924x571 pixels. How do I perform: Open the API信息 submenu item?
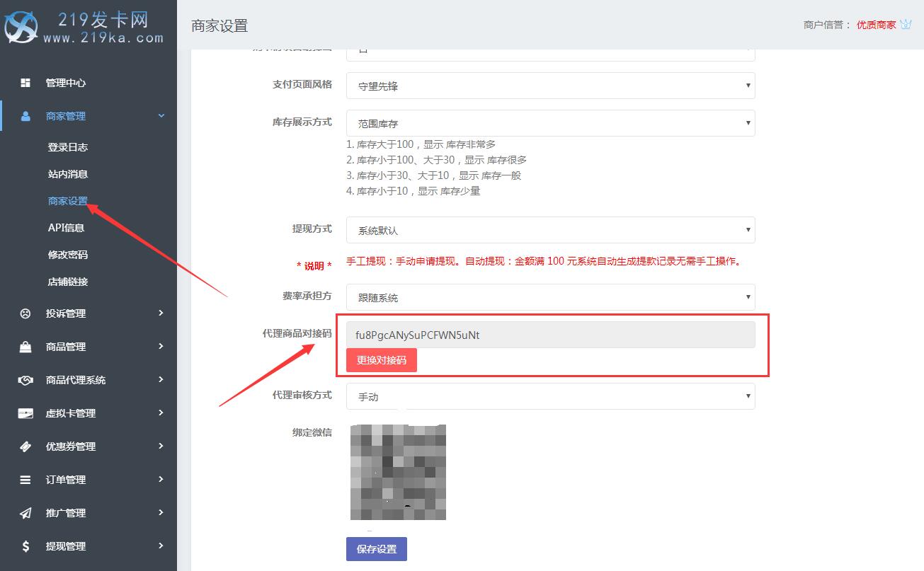point(66,228)
